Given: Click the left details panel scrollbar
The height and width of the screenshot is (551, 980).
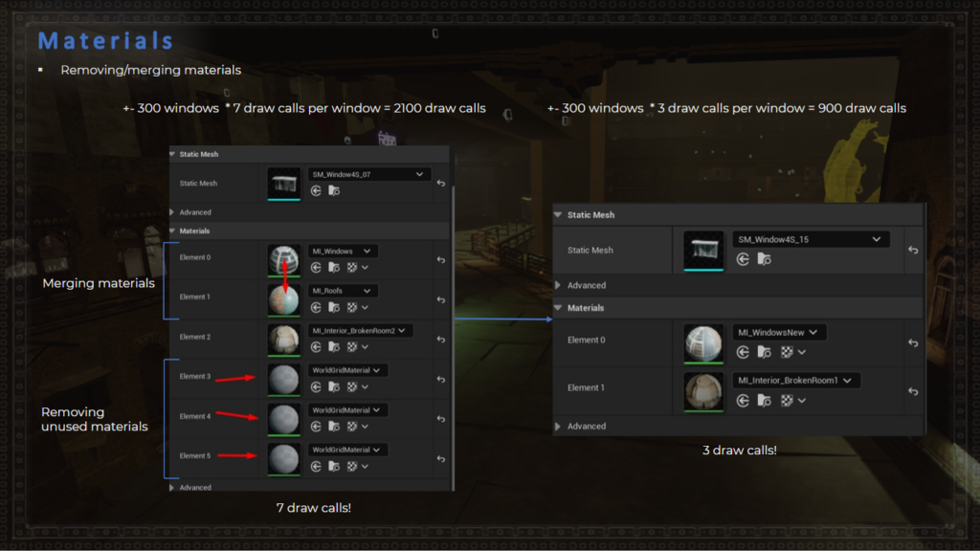Looking at the screenshot, I should [453, 338].
